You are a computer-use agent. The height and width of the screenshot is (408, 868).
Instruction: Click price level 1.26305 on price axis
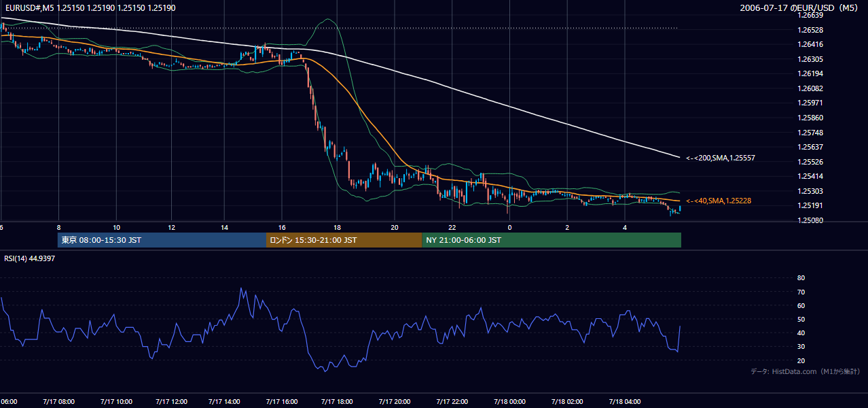pos(811,59)
